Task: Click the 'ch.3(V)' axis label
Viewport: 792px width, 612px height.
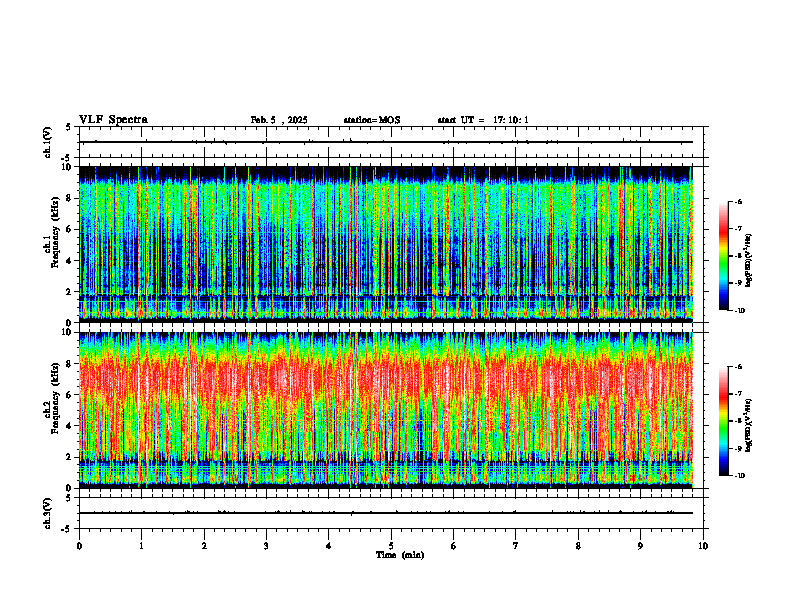Action: coord(47,513)
